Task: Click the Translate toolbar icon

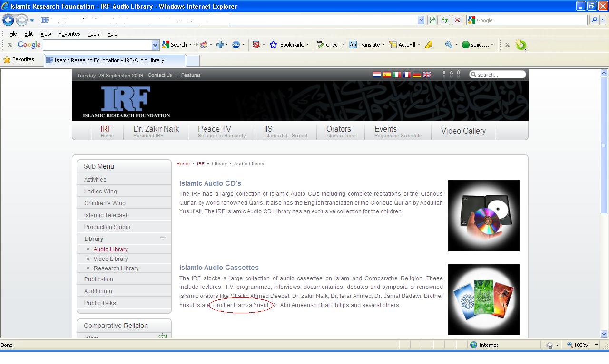Action: tap(353, 45)
